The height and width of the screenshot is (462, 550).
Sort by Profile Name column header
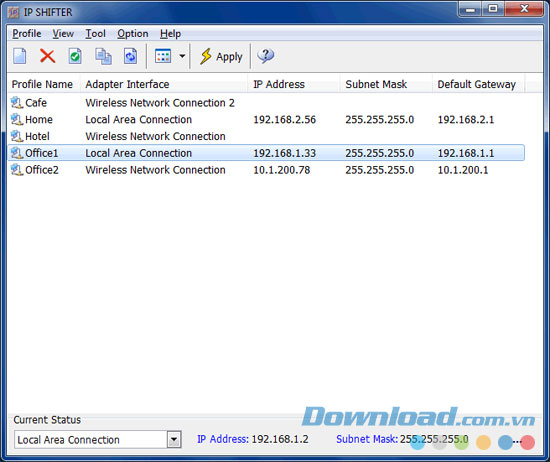43,84
